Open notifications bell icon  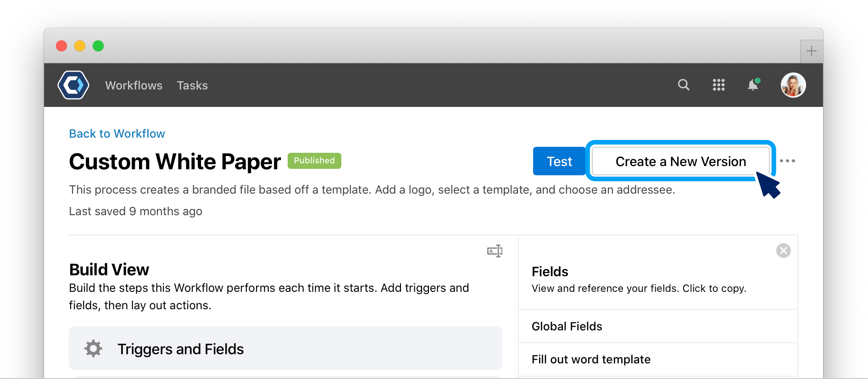tap(753, 84)
